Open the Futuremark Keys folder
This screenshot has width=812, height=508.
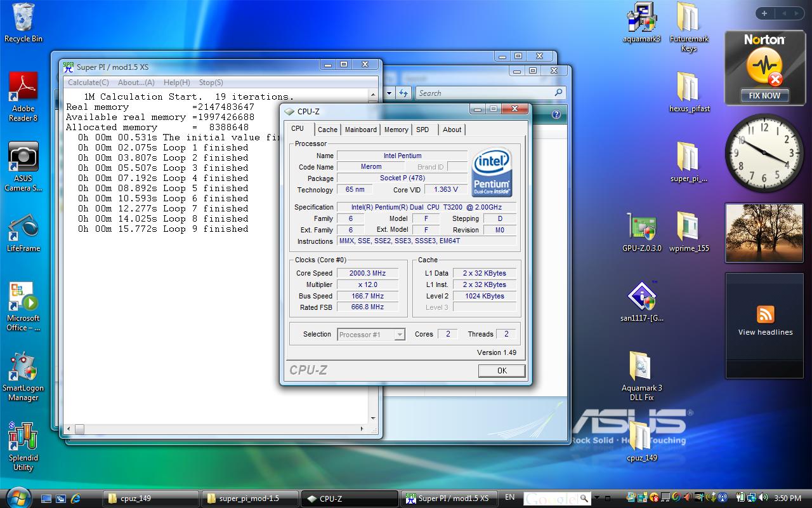[689, 27]
